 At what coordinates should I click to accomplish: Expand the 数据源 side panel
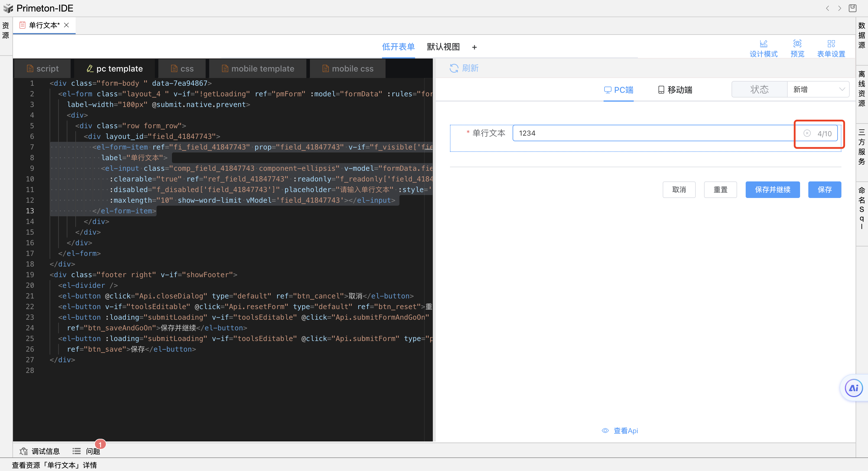862,35
